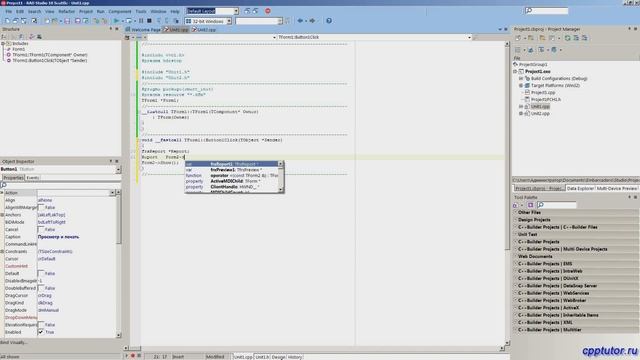The height and width of the screenshot is (360, 640).
Task: Click the Refresh icon in Project Manager toolbar
Action: pos(567,38)
